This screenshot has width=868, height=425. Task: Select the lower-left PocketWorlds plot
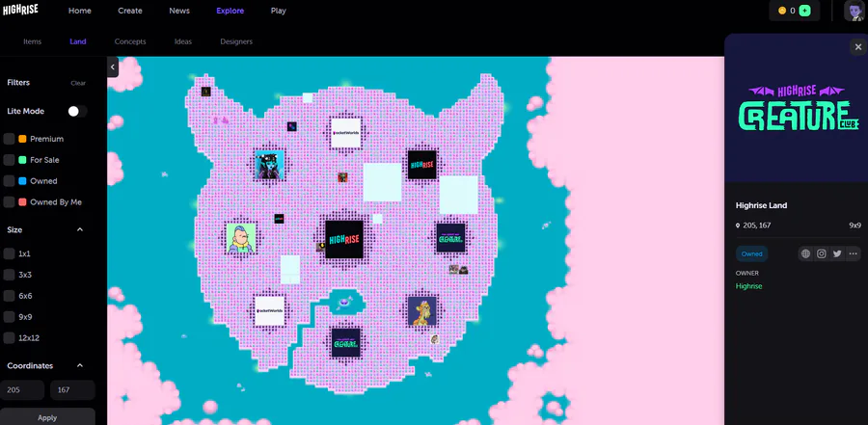[x=270, y=310]
